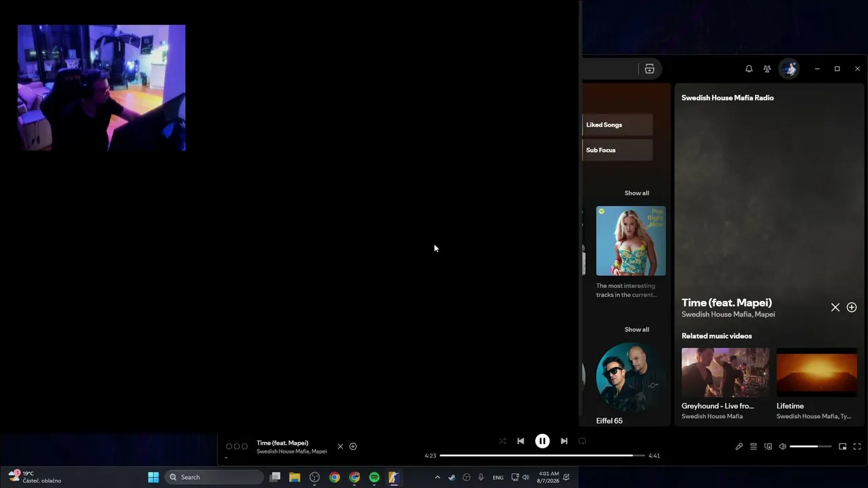This screenshot has height=488, width=868.
Task: Open the Spotify miniplayer
Action: pyautogui.click(x=843, y=447)
